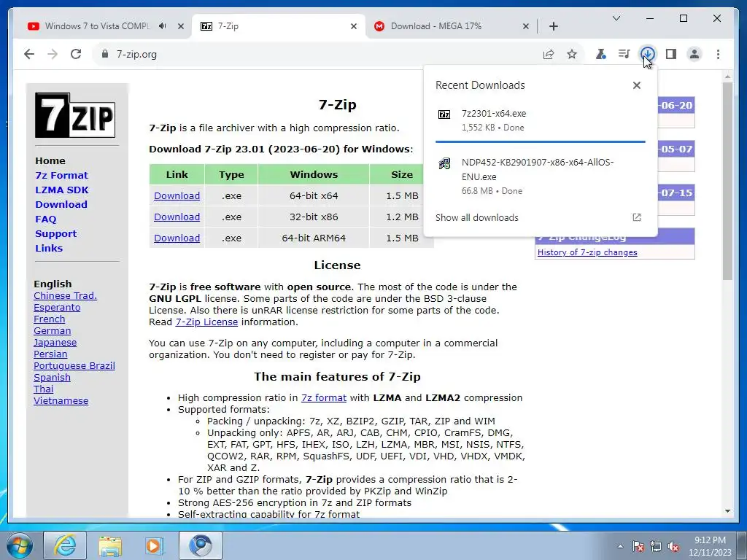This screenshot has width=747, height=560.
Task: Go back using the browser back arrow
Action: pyautogui.click(x=29, y=54)
